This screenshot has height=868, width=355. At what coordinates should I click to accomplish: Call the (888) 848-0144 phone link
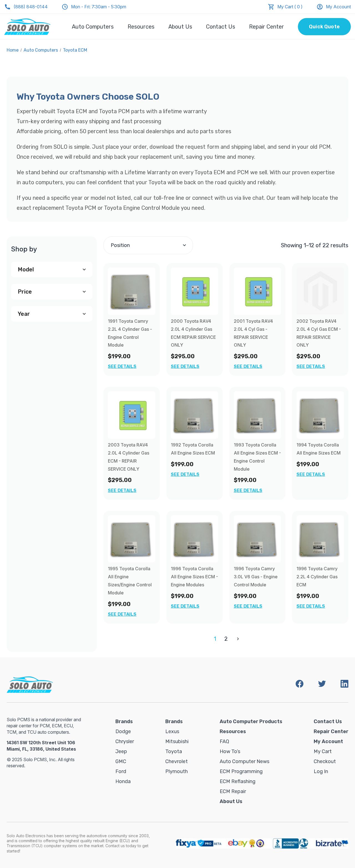[x=31, y=7]
